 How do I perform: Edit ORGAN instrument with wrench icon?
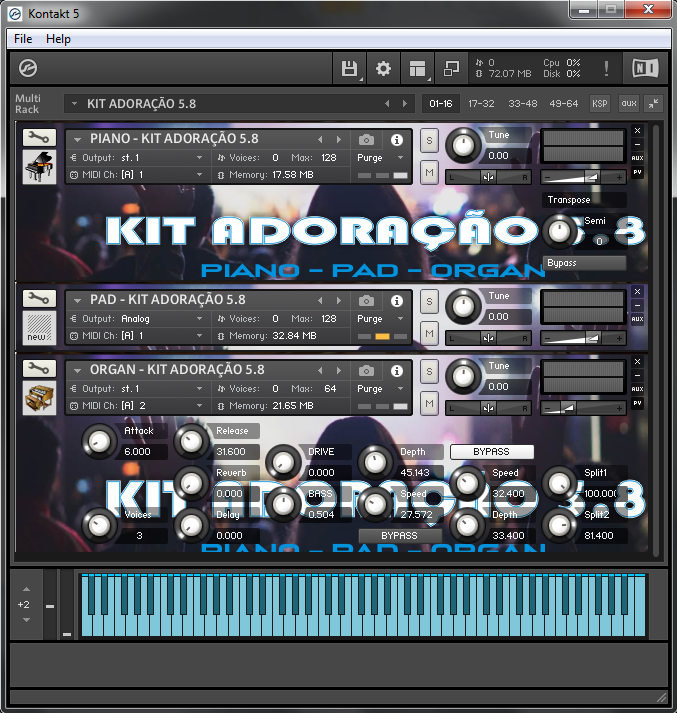(x=39, y=368)
